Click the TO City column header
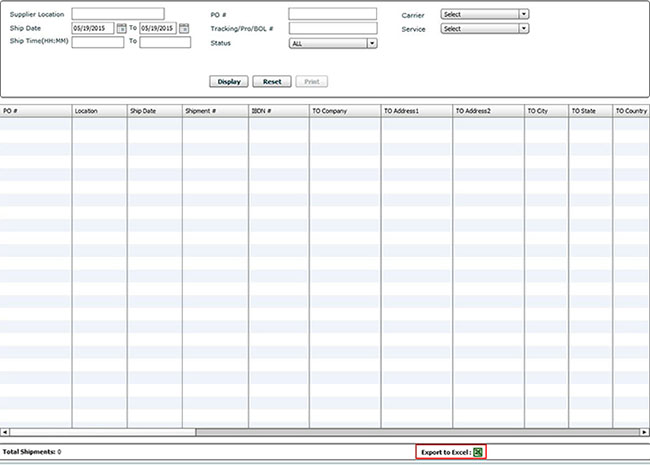This screenshot has height=465, width=650. (546, 111)
